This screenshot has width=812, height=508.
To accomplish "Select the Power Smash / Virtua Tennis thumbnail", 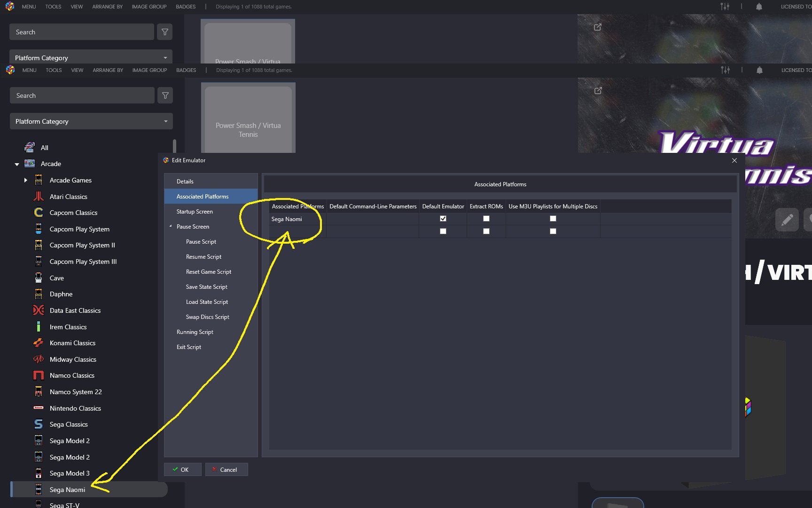I will (248, 118).
